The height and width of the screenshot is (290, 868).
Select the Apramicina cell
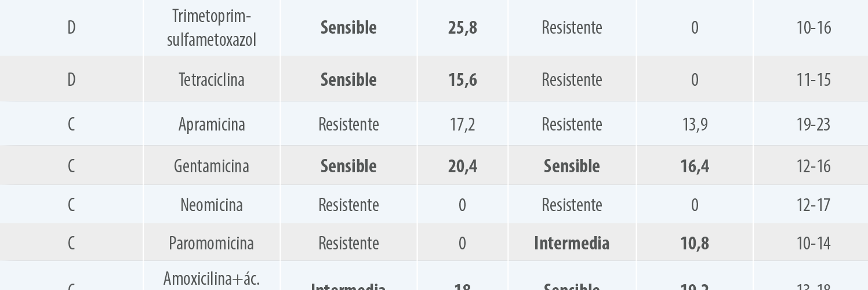click(212, 124)
